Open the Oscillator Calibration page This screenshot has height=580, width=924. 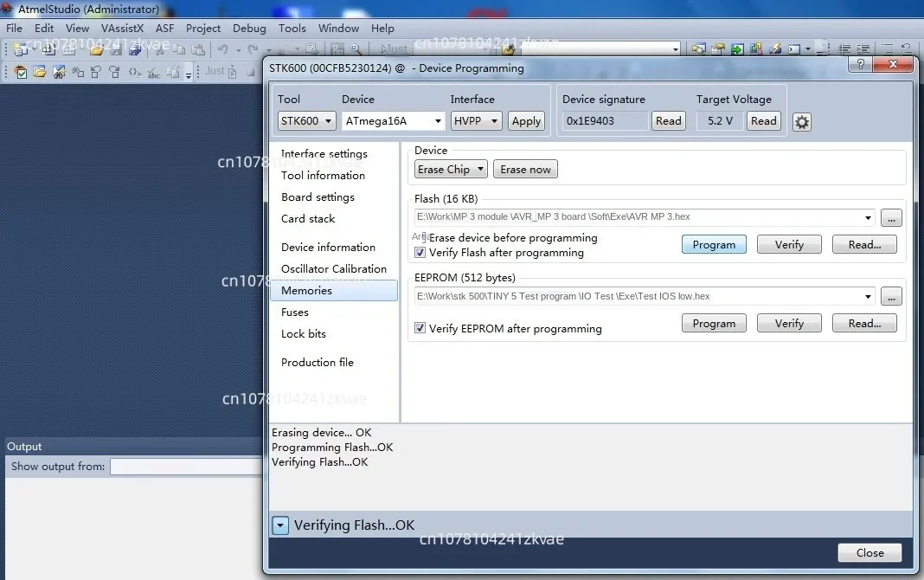[334, 268]
